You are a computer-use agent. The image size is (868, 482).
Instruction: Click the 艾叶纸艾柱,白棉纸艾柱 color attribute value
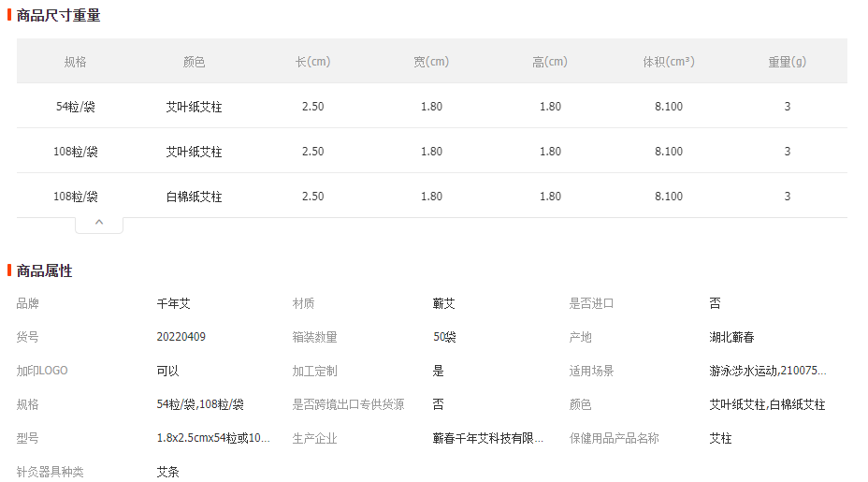(x=767, y=404)
